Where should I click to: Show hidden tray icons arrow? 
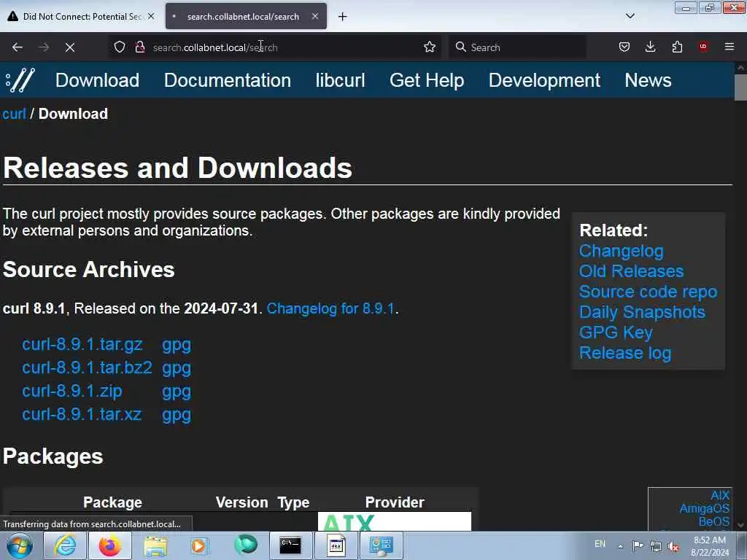tap(620, 546)
